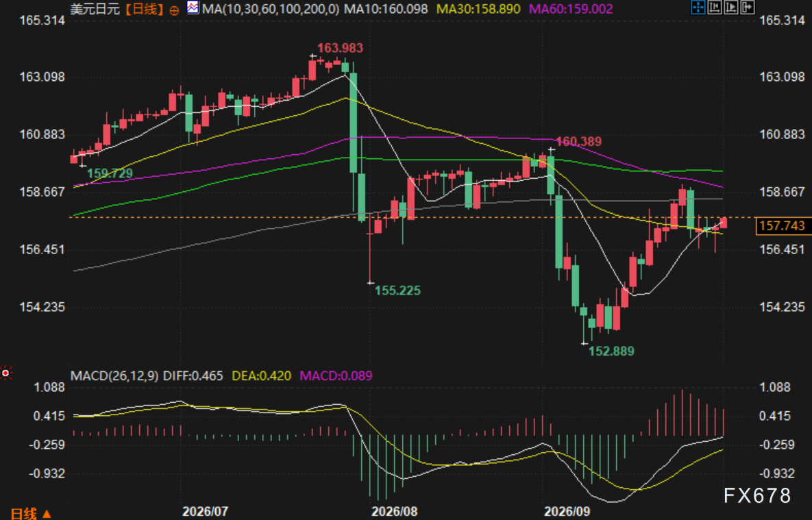Click the 2026/08 date axis label
Image resolution: width=812 pixels, height=520 pixels.
(x=395, y=512)
